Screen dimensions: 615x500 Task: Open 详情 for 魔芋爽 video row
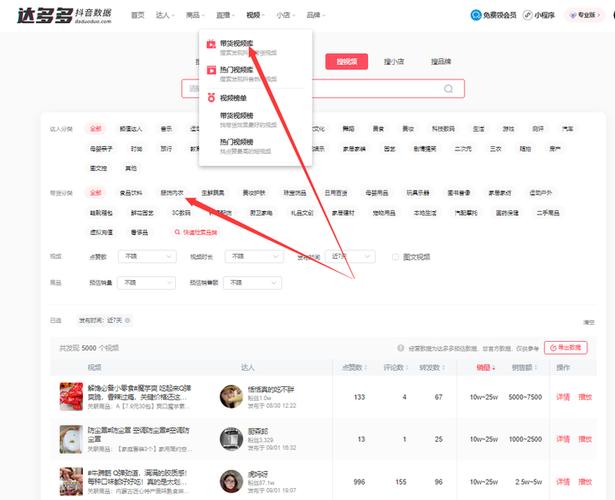563,397
